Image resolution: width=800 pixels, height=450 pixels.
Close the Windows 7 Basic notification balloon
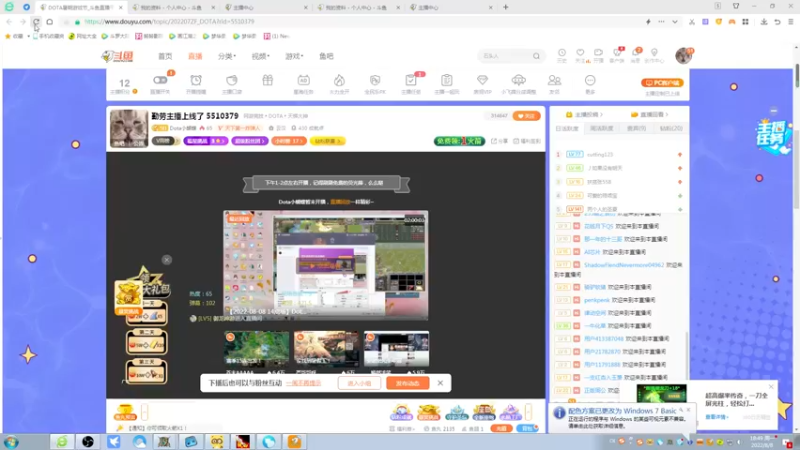[x=688, y=410]
